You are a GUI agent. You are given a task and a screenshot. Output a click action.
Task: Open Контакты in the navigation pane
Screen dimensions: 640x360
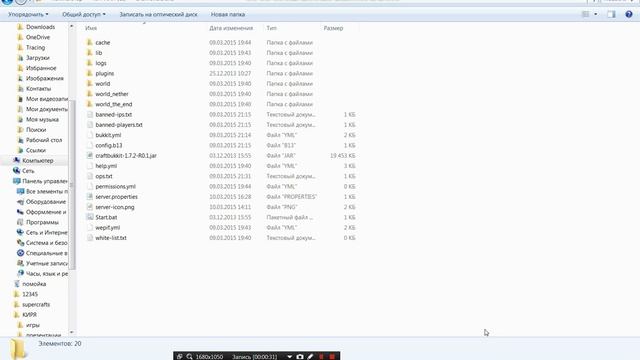(x=38, y=89)
